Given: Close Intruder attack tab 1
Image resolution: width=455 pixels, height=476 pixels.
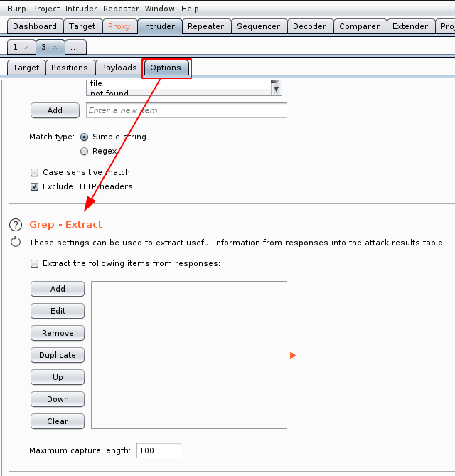Looking at the screenshot, I should click(x=27, y=48).
